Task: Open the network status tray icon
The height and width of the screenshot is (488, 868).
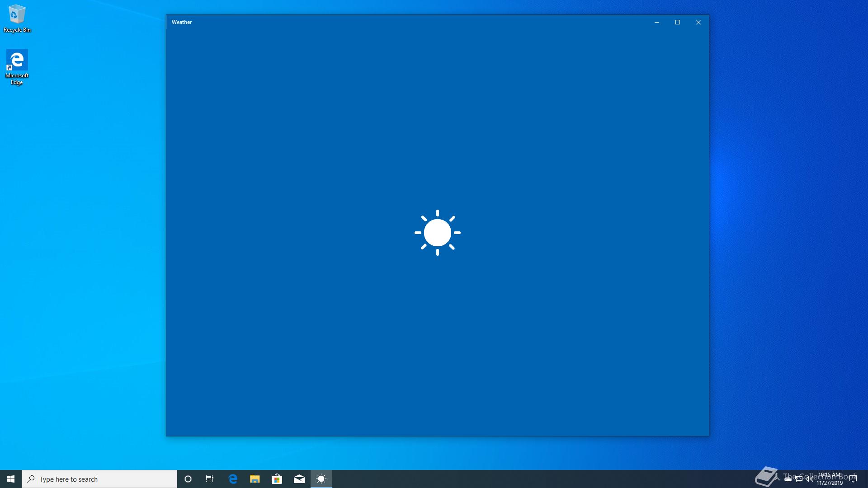Action: pyautogui.click(x=799, y=479)
